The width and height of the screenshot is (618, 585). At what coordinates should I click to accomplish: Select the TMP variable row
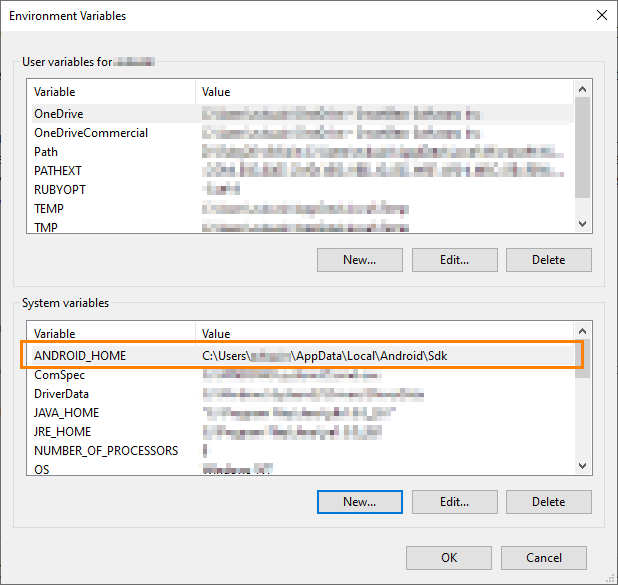click(x=302, y=227)
